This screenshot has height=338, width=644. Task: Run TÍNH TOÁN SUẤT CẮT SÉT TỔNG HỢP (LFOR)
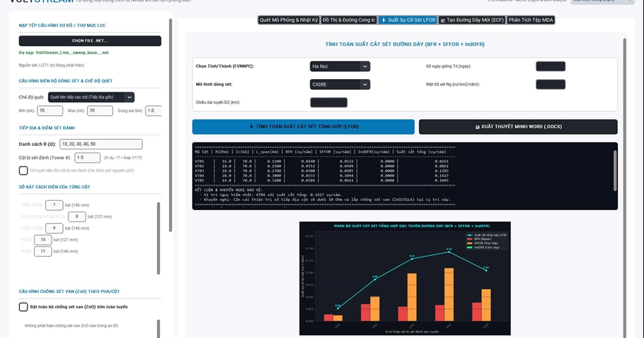[x=303, y=126]
